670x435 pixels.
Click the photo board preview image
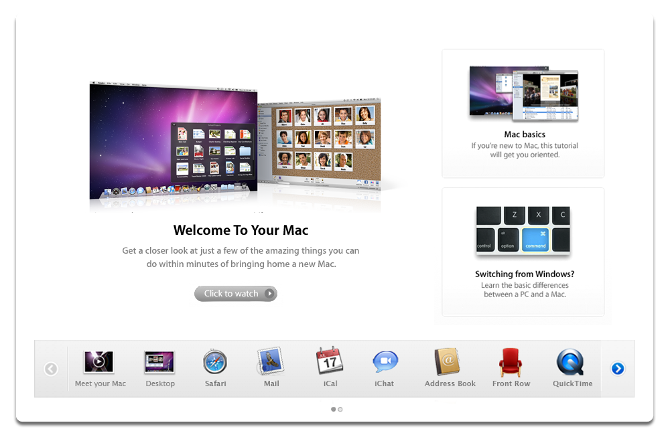click(319, 144)
